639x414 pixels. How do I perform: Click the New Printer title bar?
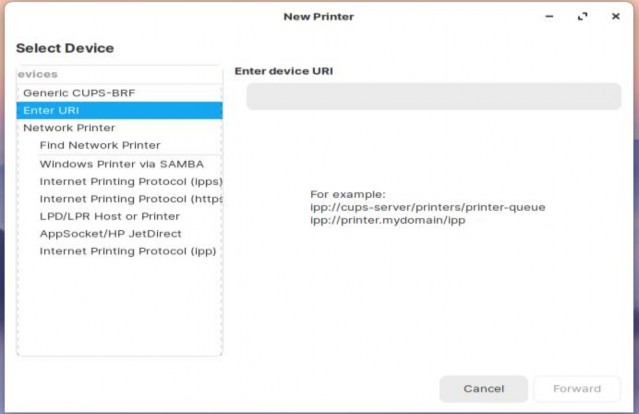320,17
